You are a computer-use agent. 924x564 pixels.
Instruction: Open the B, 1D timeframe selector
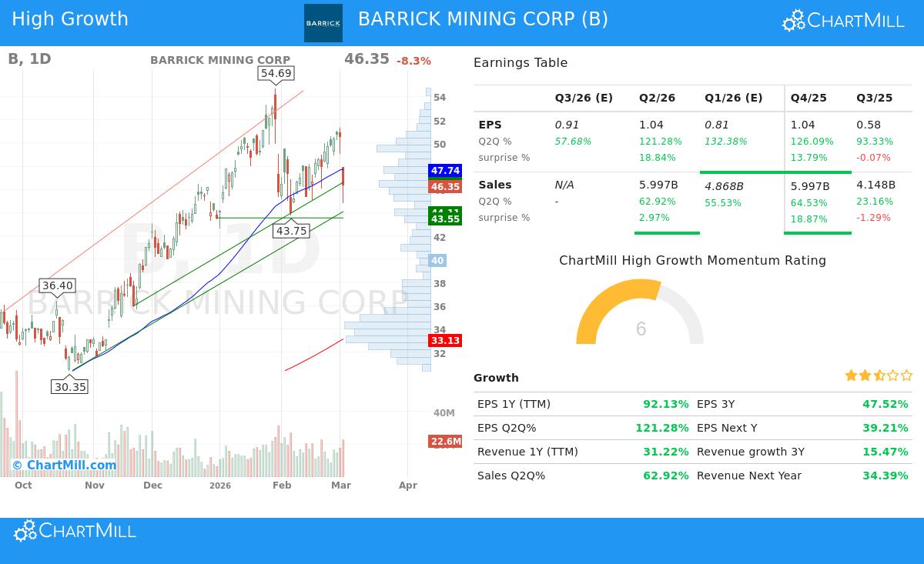(x=30, y=58)
